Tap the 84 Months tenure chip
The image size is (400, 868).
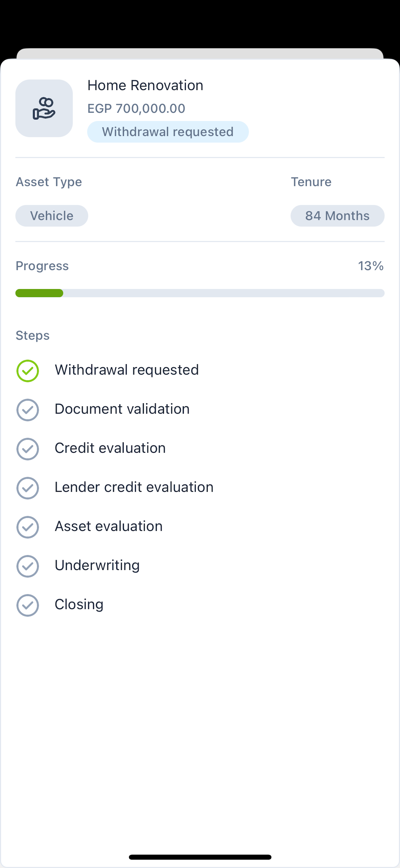coord(337,216)
